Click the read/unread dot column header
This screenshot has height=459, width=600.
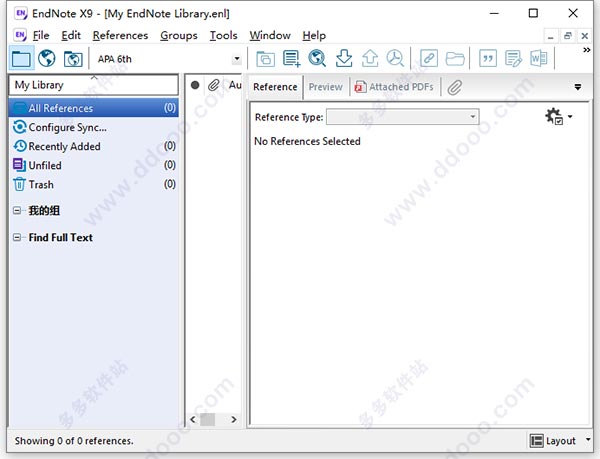tap(195, 85)
